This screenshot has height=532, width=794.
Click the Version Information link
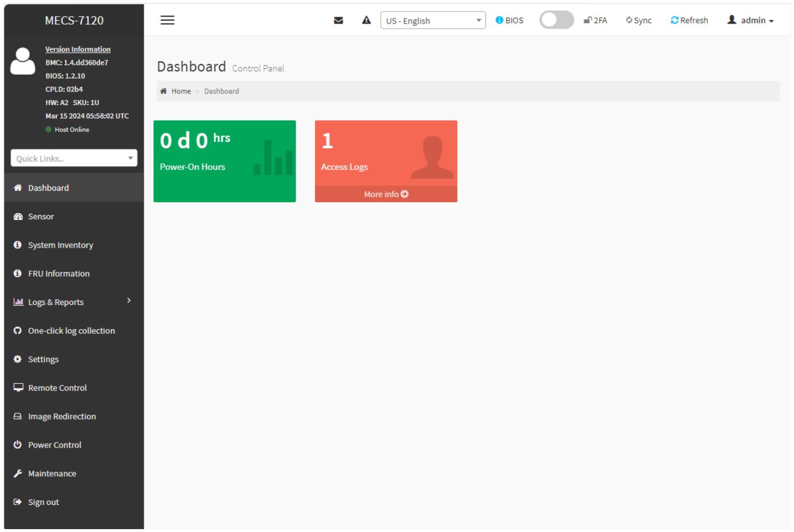click(78, 49)
